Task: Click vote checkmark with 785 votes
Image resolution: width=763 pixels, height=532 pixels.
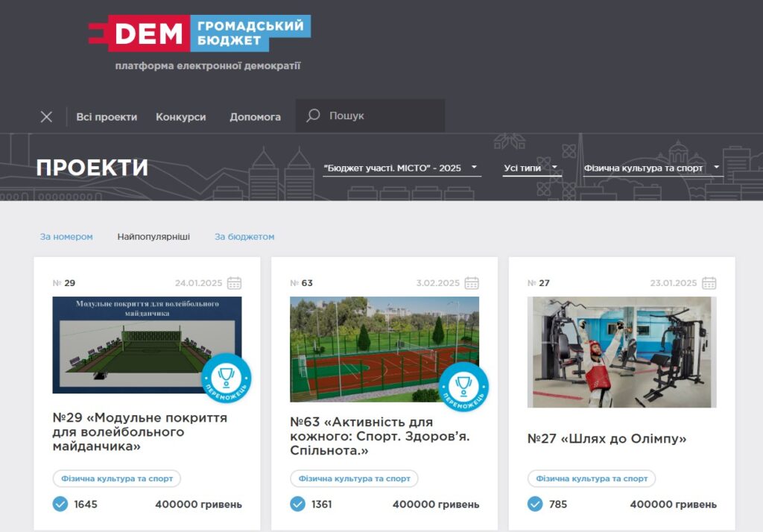Action: coord(535,504)
